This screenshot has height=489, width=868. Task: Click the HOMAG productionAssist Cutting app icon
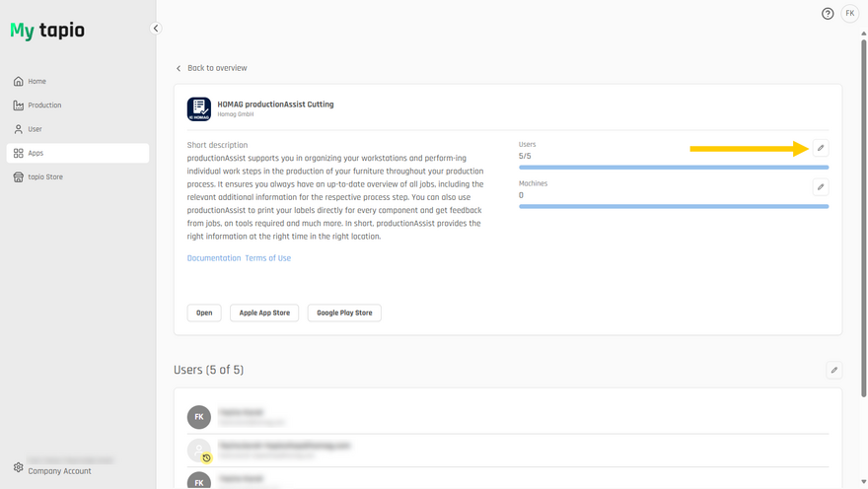point(198,109)
